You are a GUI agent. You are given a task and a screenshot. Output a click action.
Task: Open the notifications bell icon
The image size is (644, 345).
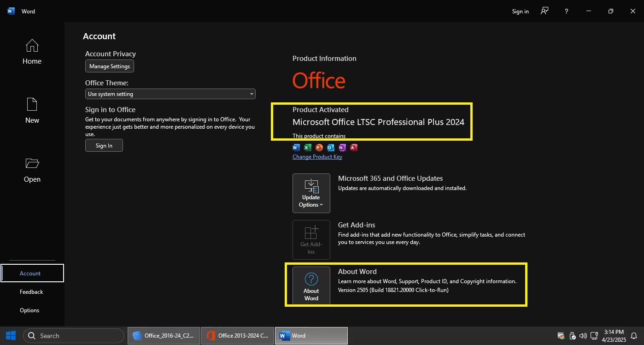tap(634, 336)
